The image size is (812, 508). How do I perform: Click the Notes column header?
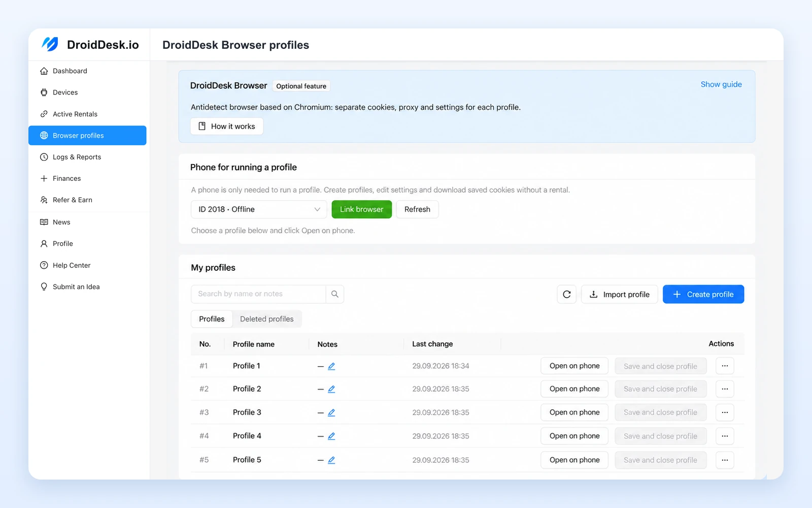pyautogui.click(x=327, y=344)
